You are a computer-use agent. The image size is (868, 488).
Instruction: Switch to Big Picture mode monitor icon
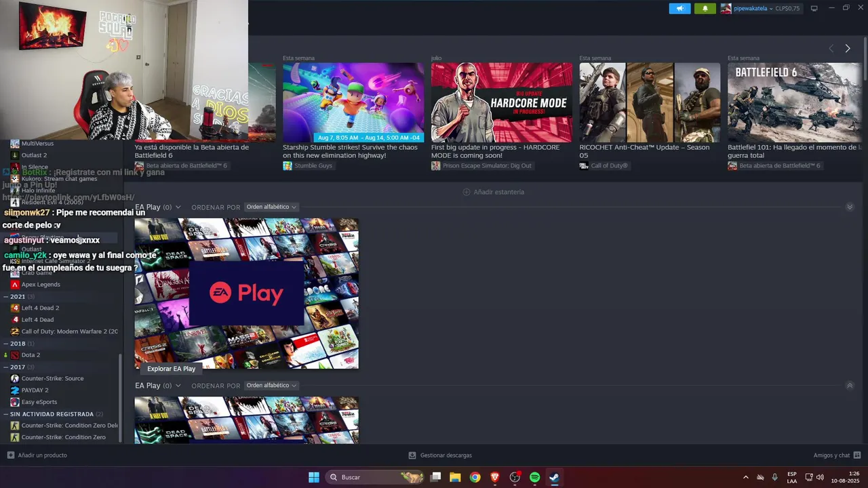click(814, 8)
